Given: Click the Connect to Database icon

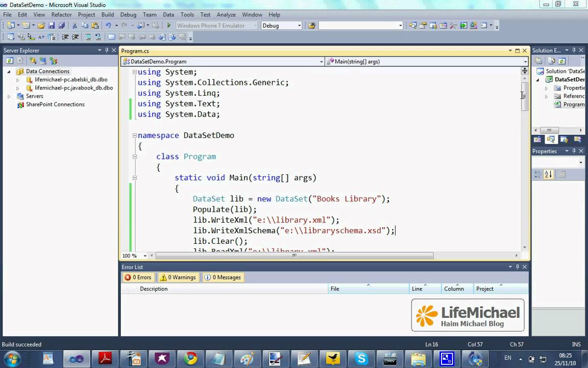Looking at the screenshot, I should coord(33,60).
